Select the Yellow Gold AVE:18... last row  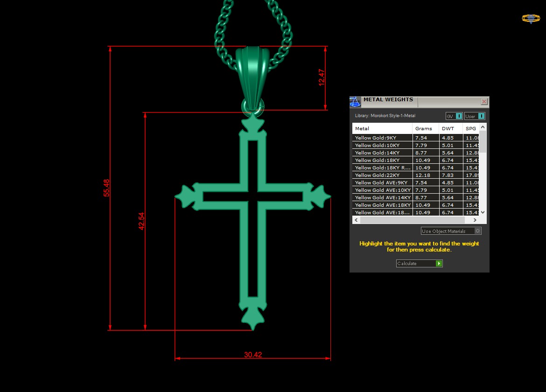coord(415,212)
